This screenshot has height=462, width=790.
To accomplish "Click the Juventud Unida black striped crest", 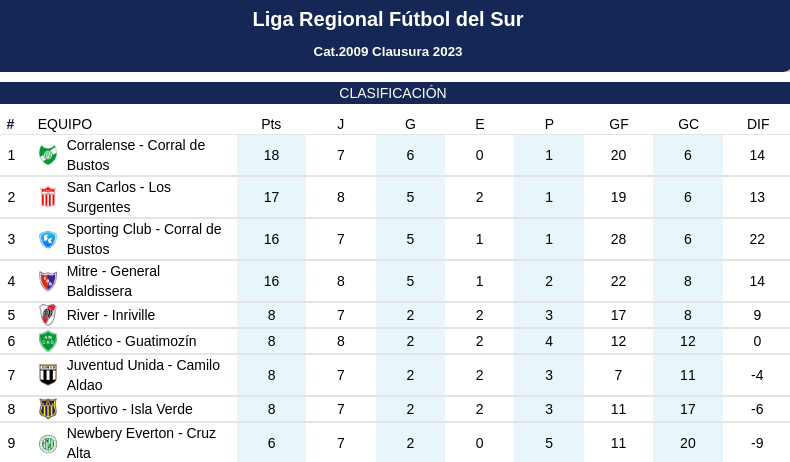I will 48,375.
